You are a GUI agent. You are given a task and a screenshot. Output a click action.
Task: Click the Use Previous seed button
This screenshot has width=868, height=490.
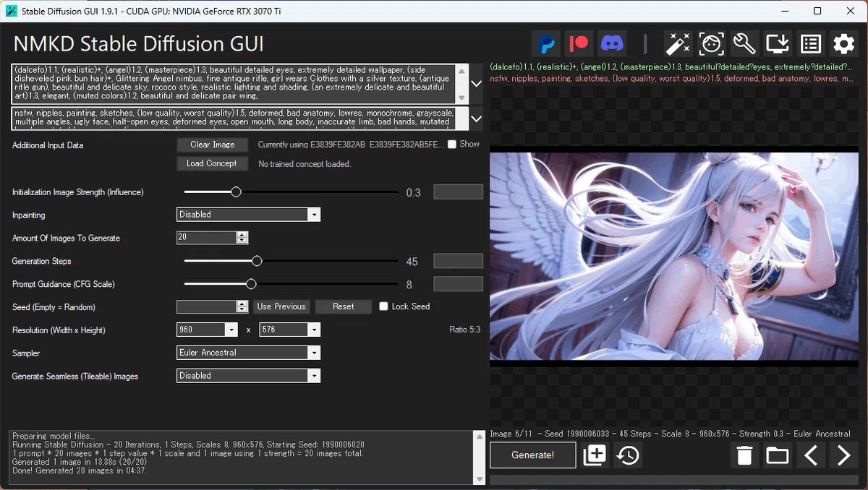click(x=281, y=306)
